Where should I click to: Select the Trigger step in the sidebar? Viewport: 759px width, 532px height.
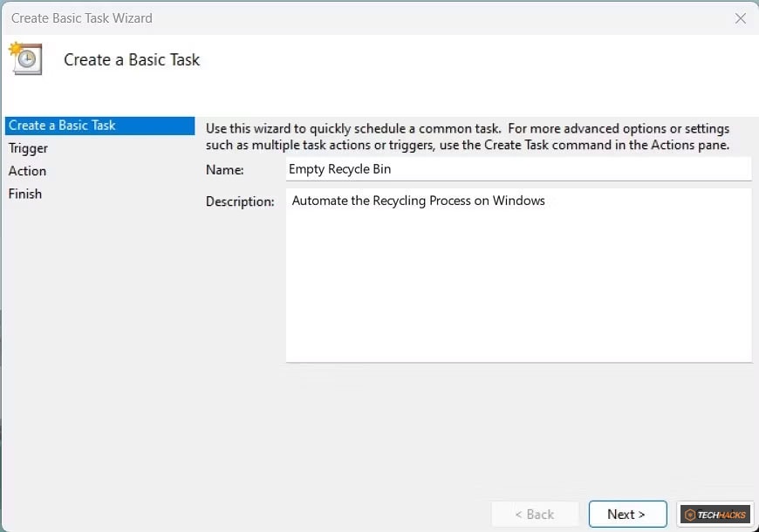click(28, 148)
